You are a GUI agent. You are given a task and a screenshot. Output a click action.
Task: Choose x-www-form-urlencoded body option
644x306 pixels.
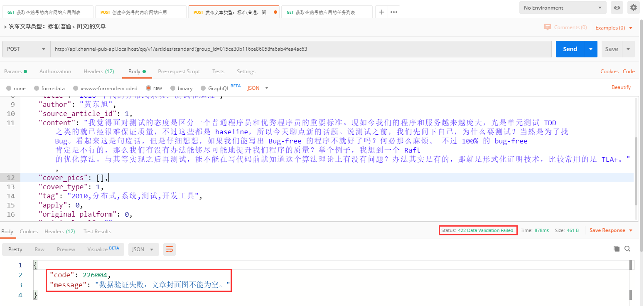(76, 88)
